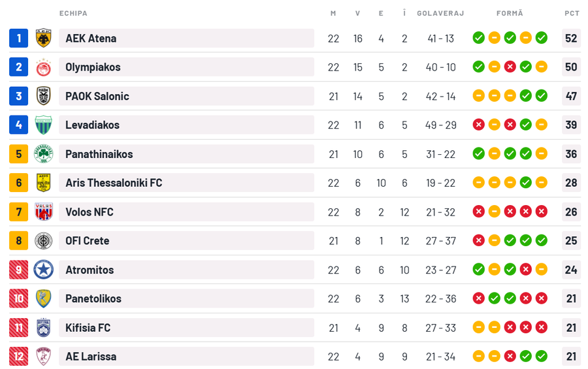This screenshot has height=369, width=588.
Task: Click the Volos NFC team crest
Action: coord(44,212)
